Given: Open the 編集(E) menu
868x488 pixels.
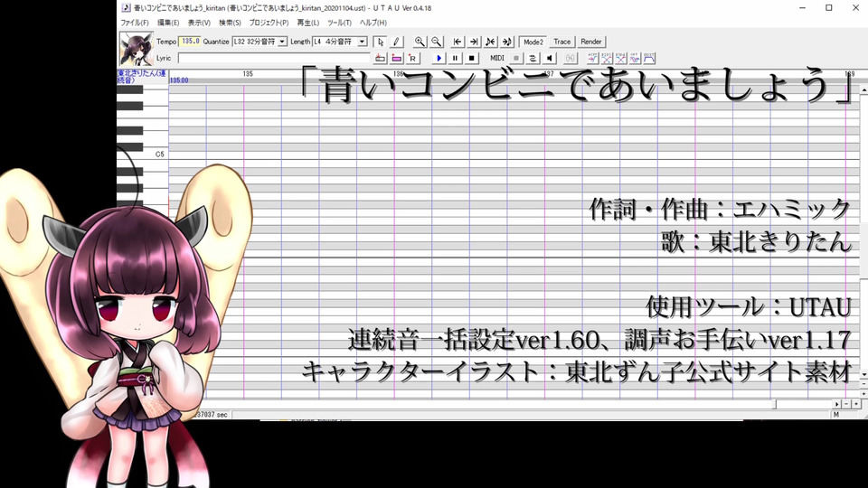Looking at the screenshot, I should [168, 23].
